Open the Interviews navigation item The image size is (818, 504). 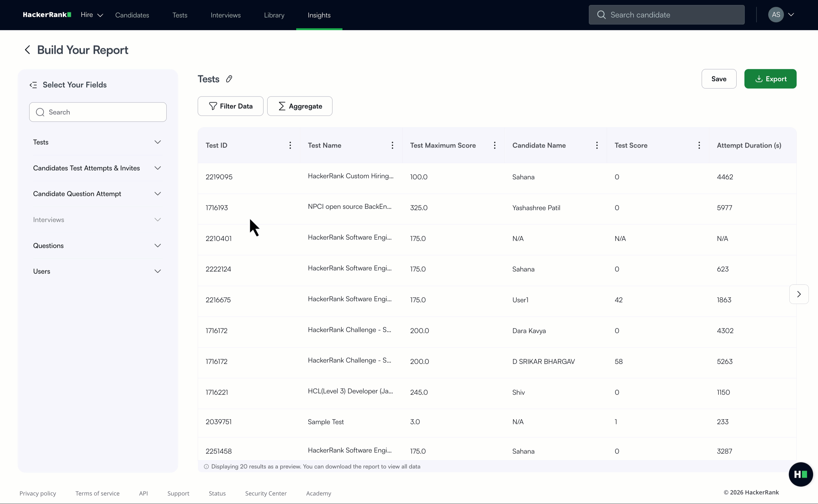point(226,15)
